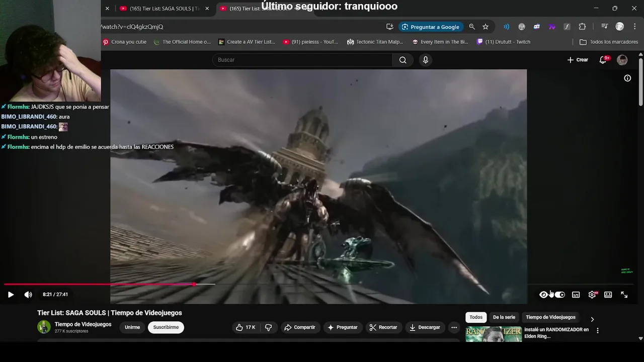Open Crona you cutie bookmark

point(125,42)
